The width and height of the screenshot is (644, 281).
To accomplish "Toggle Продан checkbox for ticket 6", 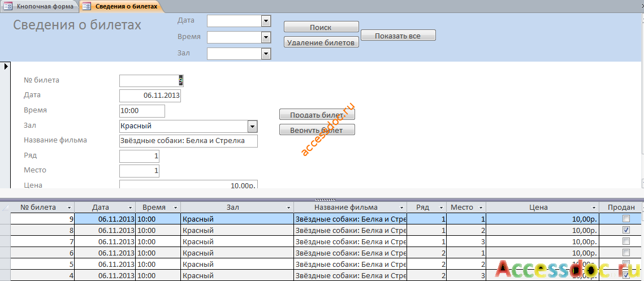I will pos(626,253).
